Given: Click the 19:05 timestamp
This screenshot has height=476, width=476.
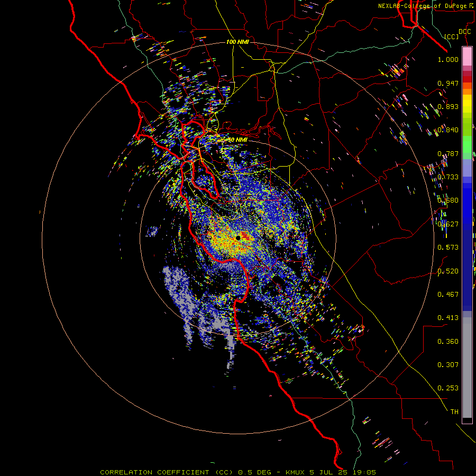Looking at the screenshot, I should (364, 472).
